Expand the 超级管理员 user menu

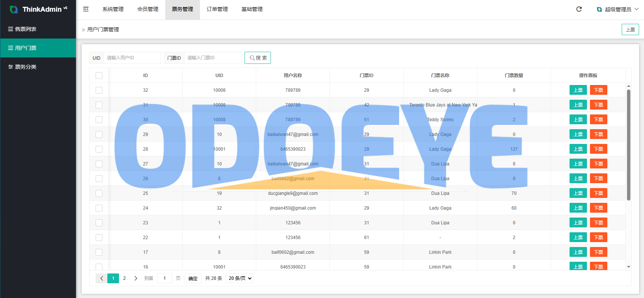(618, 9)
